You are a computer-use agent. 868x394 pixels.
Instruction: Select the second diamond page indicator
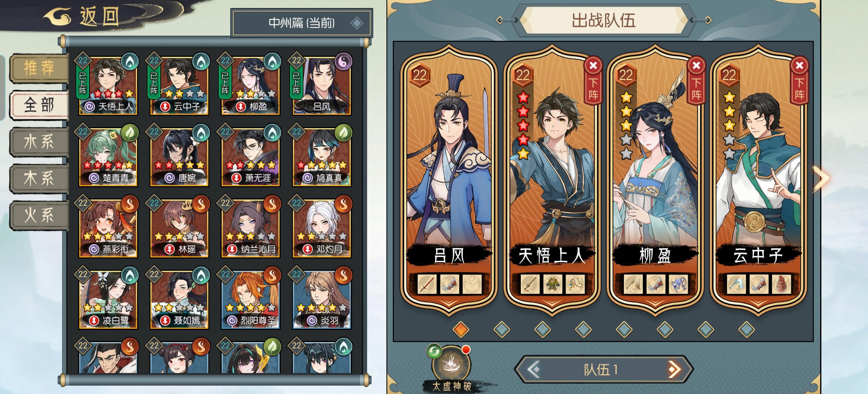(502, 329)
